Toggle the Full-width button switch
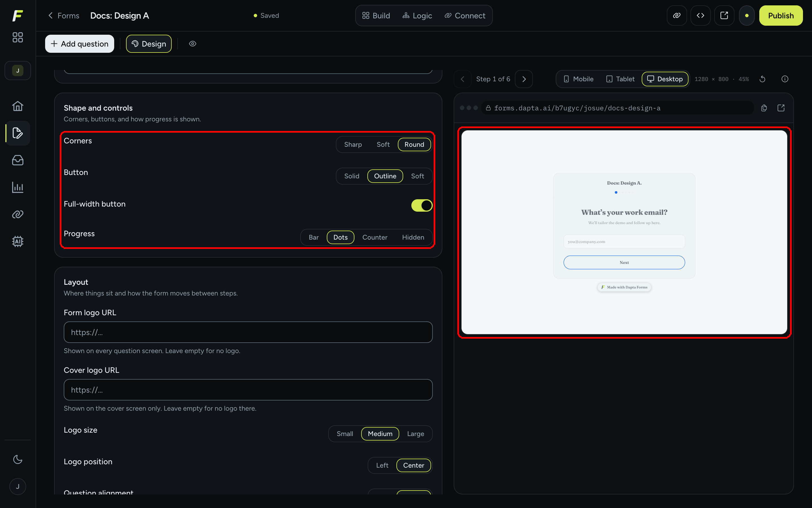The height and width of the screenshot is (508, 812). pos(422,205)
